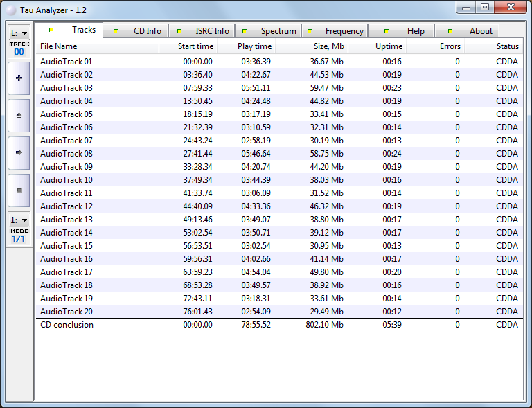Switch to the CD Info tab
This screenshot has width=532, height=408.
[x=136, y=31]
